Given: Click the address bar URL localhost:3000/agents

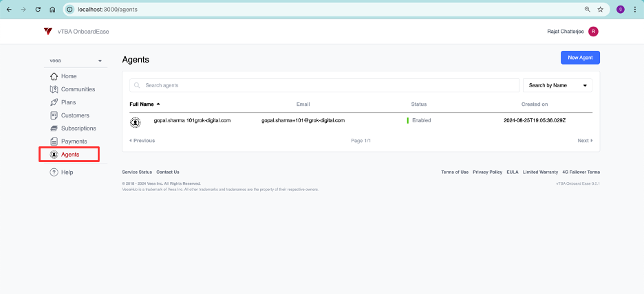Looking at the screenshot, I should [x=107, y=10].
